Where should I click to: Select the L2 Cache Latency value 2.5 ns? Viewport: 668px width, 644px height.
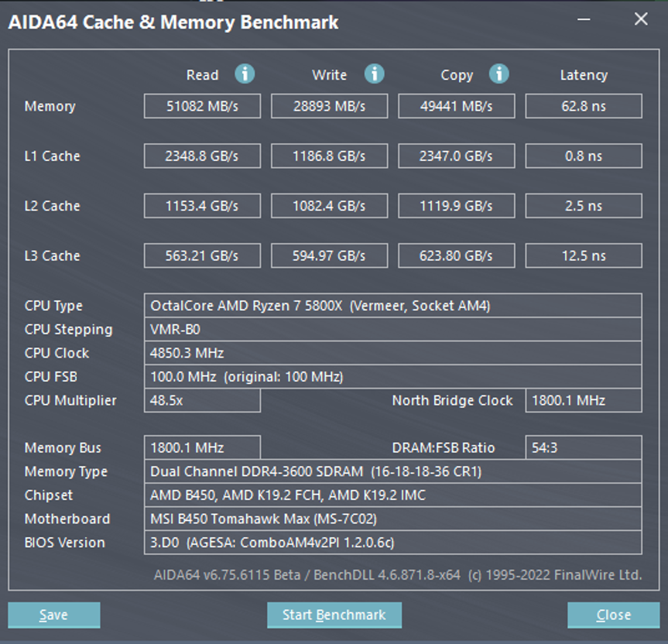click(x=583, y=206)
